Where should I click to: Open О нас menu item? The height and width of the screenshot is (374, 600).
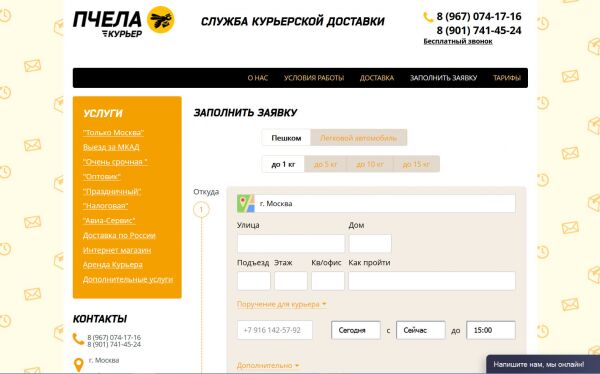point(258,78)
